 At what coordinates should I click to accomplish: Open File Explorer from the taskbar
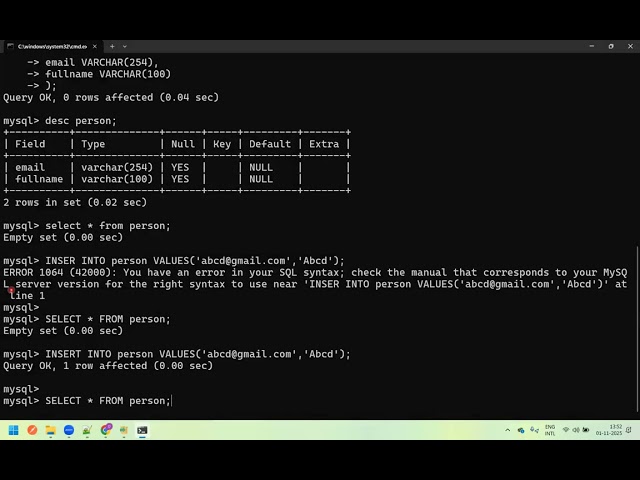click(x=51, y=430)
